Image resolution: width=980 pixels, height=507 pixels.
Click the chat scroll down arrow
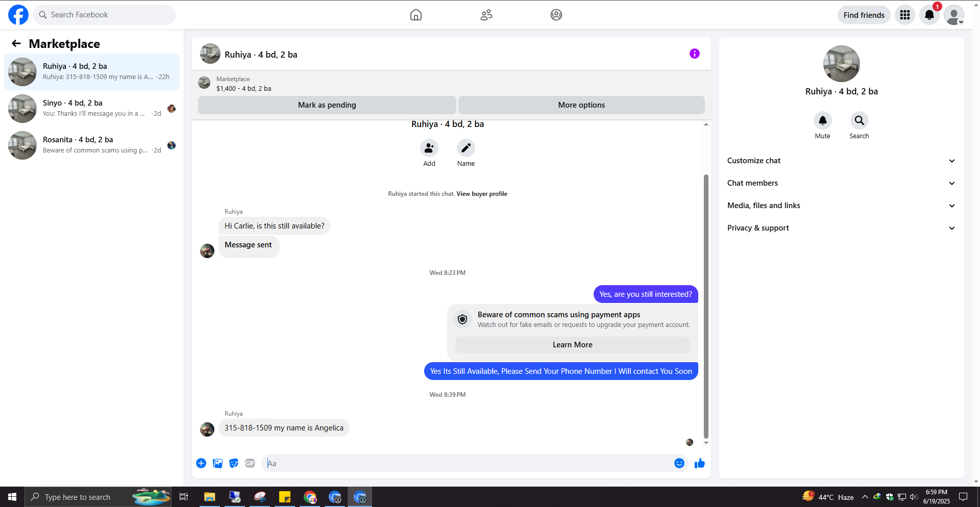706,443
